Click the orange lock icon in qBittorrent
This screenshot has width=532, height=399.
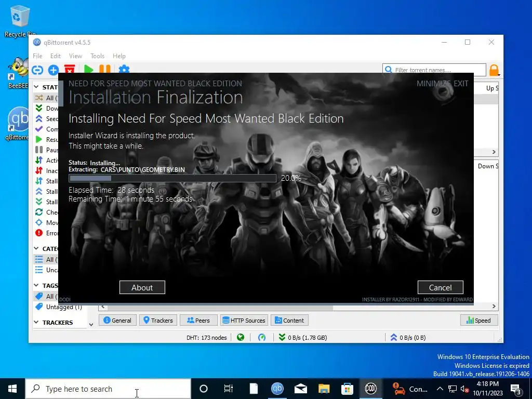coord(494,70)
